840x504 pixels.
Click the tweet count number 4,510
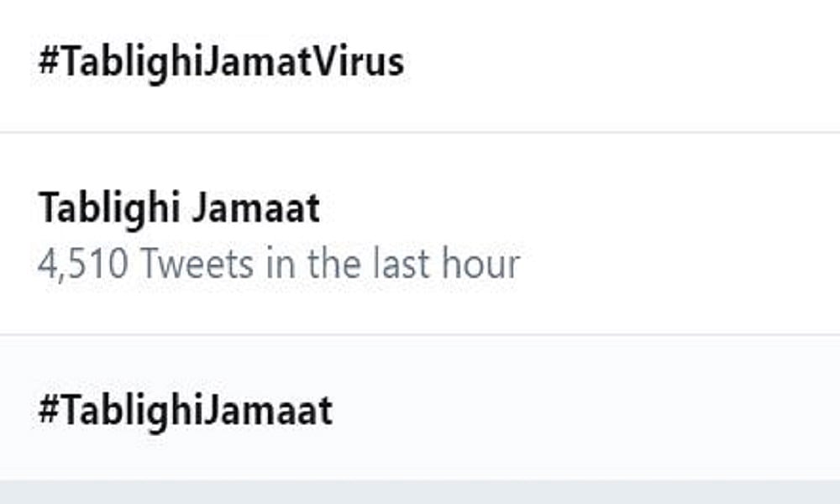[x=83, y=264]
